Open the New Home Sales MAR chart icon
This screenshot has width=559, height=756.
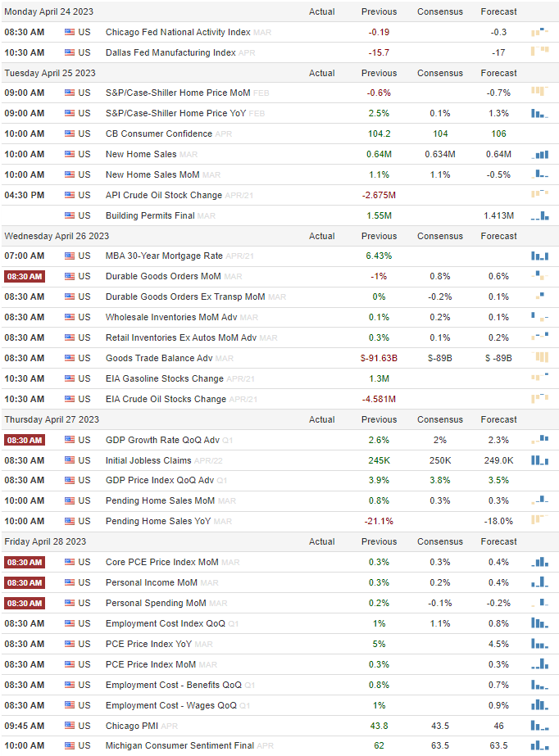click(x=539, y=154)
